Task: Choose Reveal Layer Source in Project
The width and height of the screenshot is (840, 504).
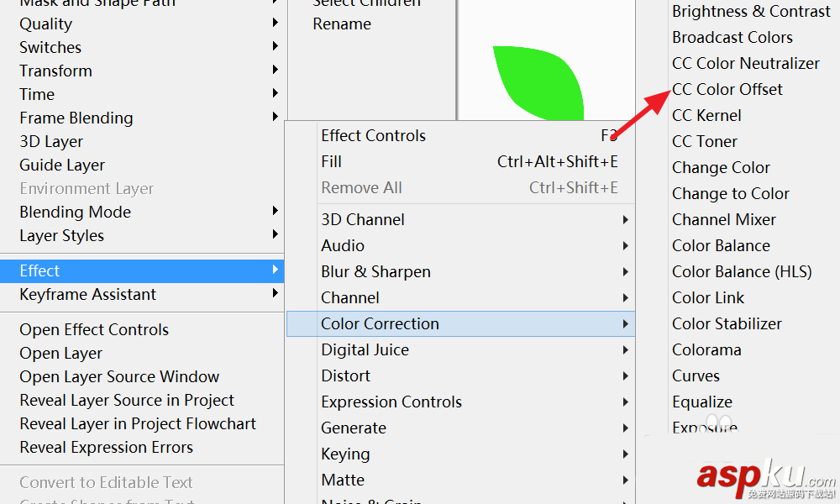Action: [127, 400]
